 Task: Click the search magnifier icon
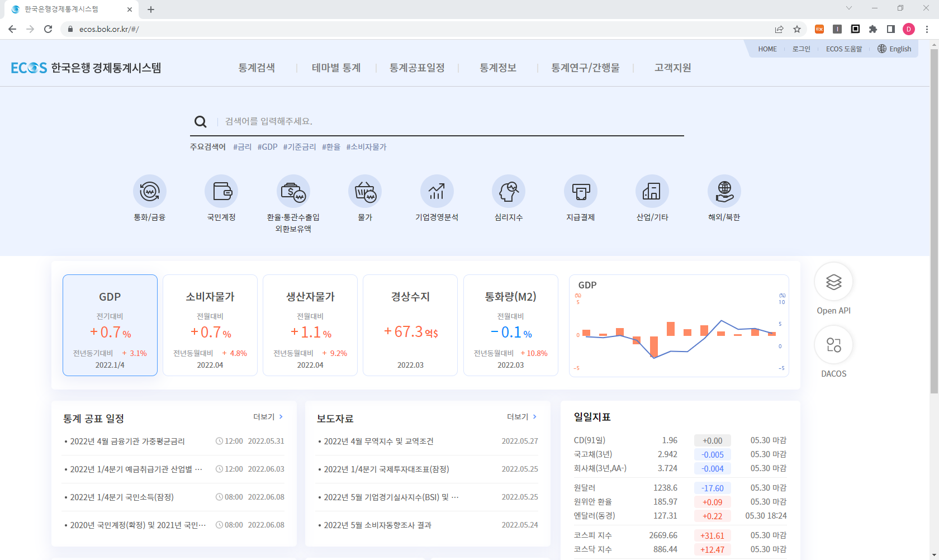click(200, 121)
